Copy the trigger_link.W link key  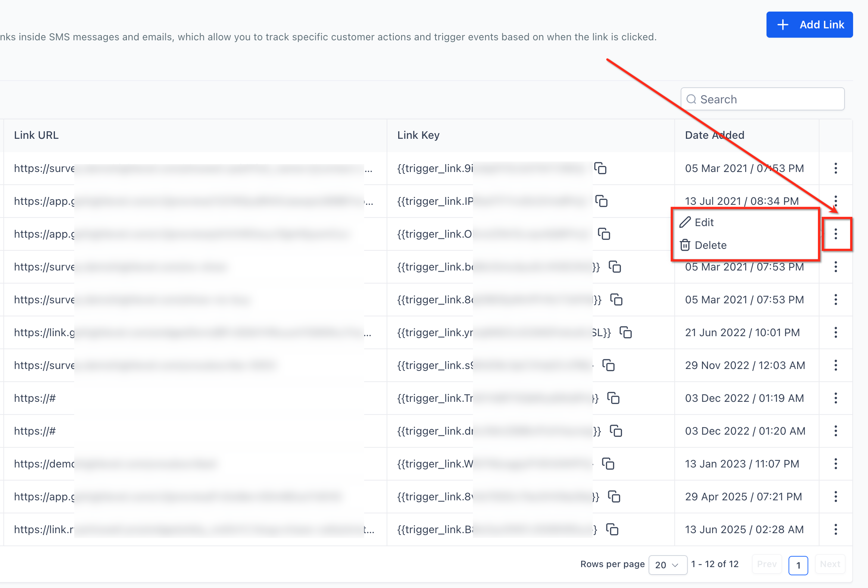608,464
